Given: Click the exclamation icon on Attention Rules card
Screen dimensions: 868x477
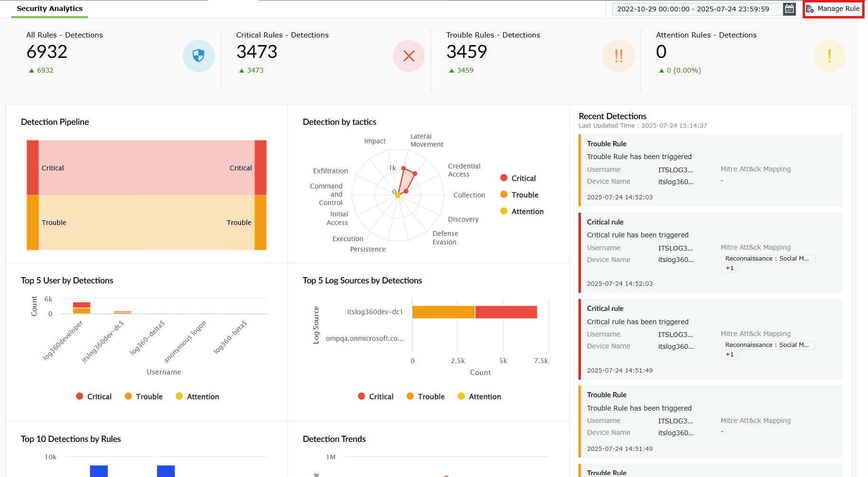Looking at the screenshot, I should coord(829,56).
